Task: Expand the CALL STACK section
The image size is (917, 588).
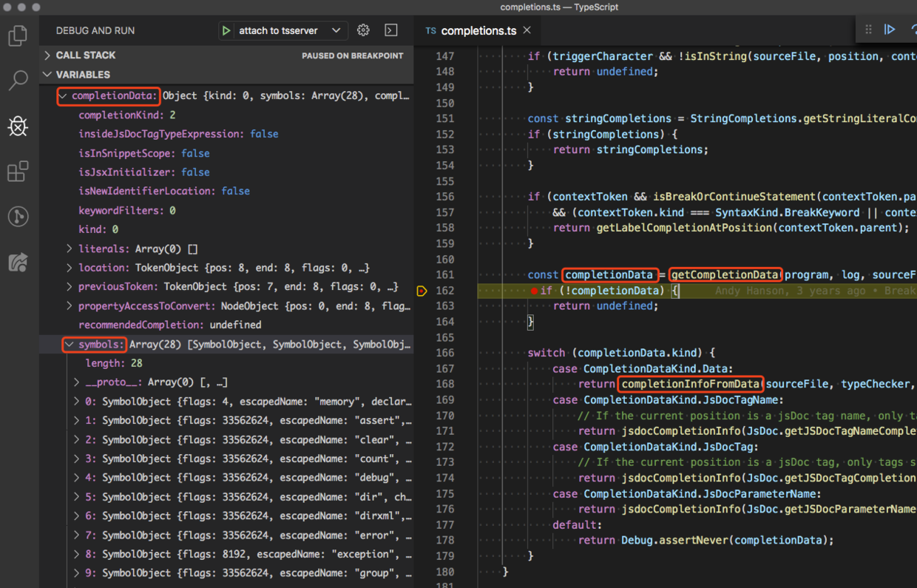Action: click(x=85, y=55)
